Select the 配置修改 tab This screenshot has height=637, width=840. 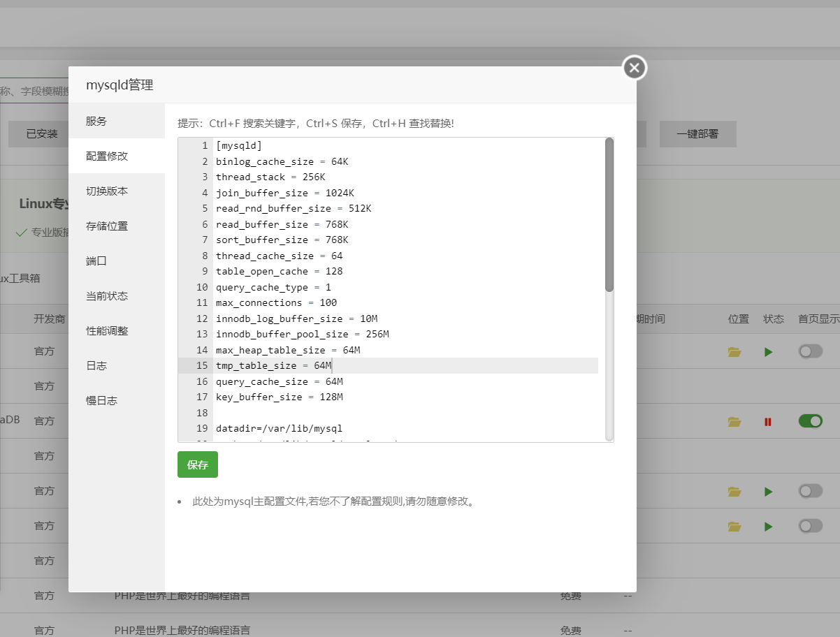point(117,156)
